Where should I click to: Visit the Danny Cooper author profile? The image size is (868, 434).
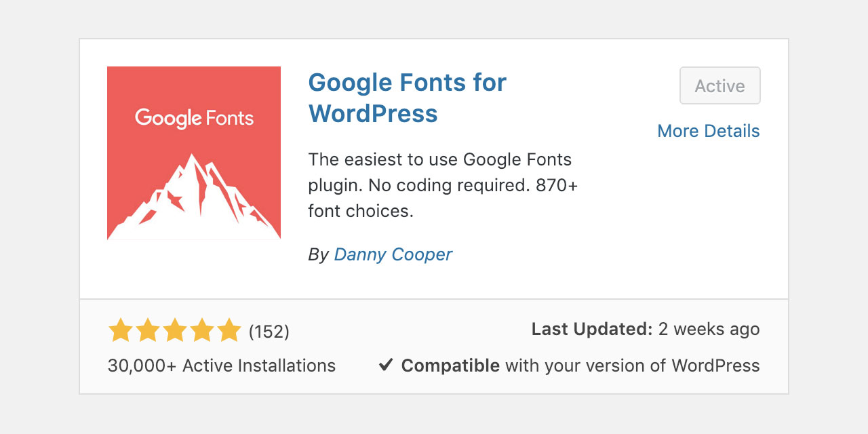(393, 254)
